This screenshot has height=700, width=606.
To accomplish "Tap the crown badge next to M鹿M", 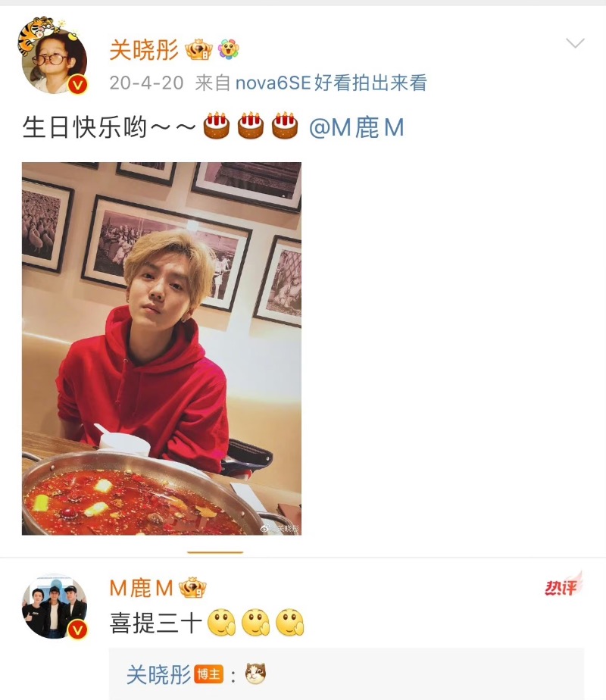I will coord(192,588).
